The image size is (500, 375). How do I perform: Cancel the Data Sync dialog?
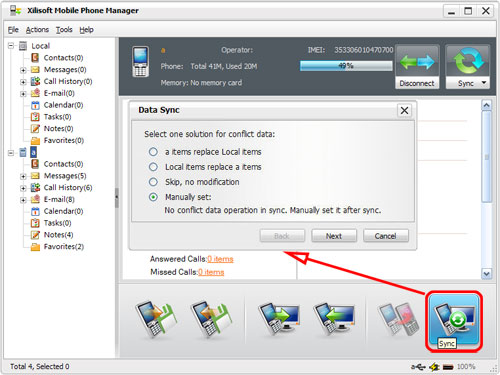(x=385, y=236)
